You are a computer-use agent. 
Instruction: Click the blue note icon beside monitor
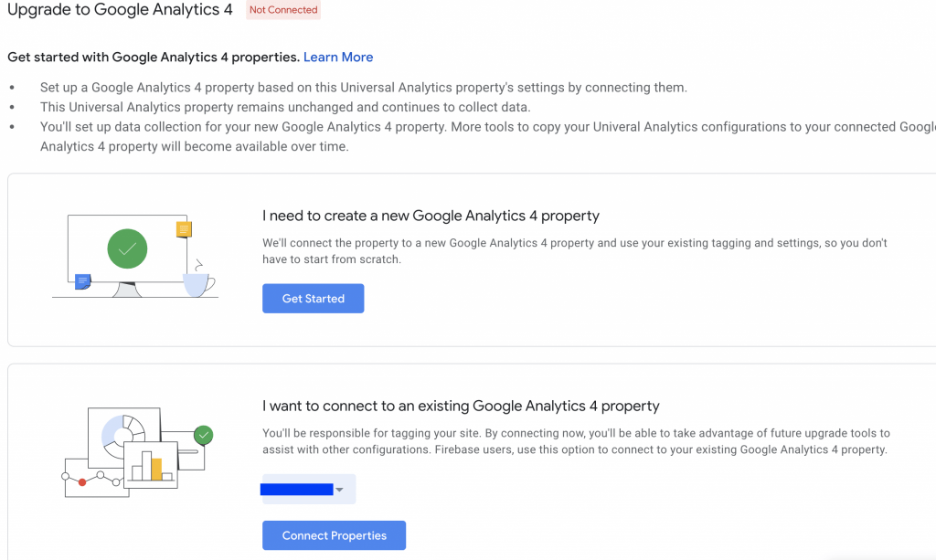coord(83,281)
